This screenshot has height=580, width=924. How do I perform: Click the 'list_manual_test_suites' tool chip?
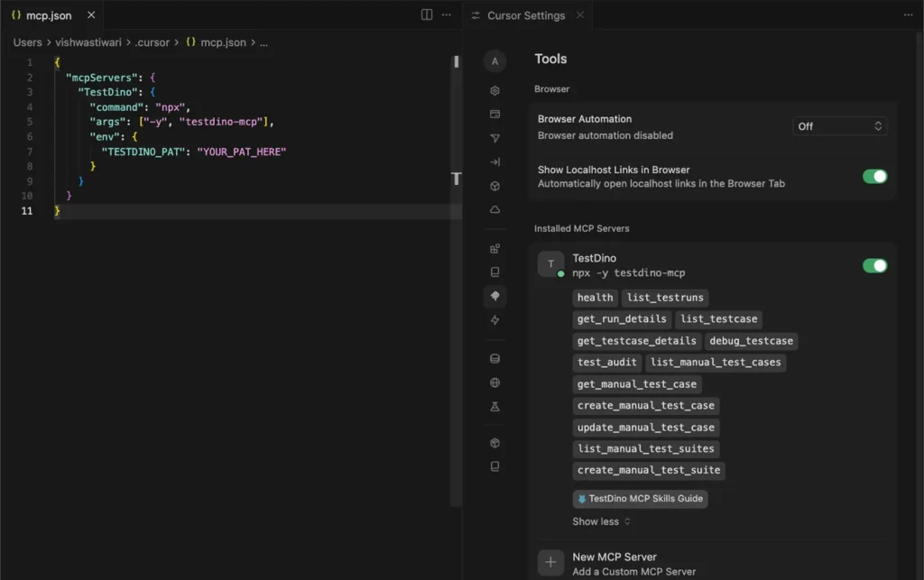pos(645,448)
